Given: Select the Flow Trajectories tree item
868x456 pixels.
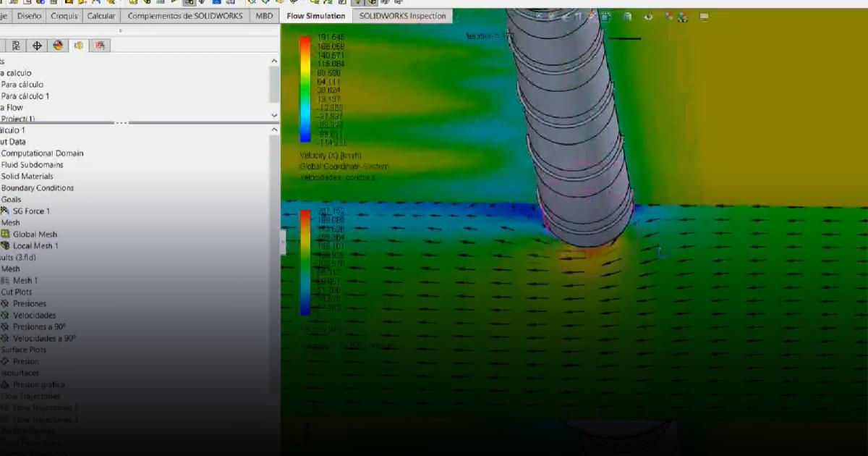Looking at the screenshot, I should pos(30,396).
